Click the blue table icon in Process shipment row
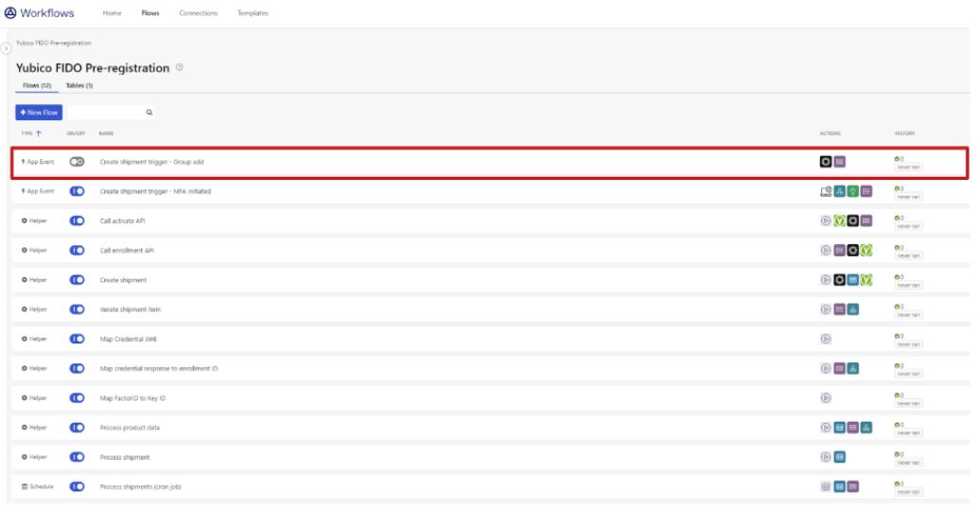 tap(839, 457)
